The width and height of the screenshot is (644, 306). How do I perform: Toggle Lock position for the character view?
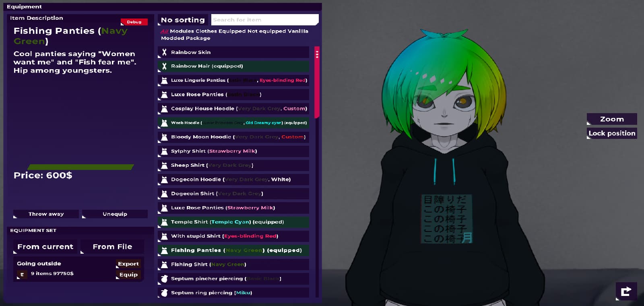pyautogui.click(x=612, y=133)
